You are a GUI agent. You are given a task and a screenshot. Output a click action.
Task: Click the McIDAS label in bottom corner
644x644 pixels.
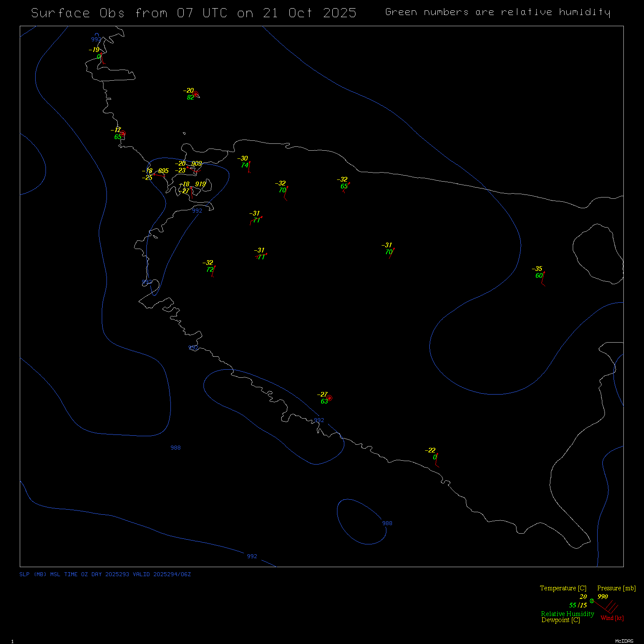(x=624, y=641)
